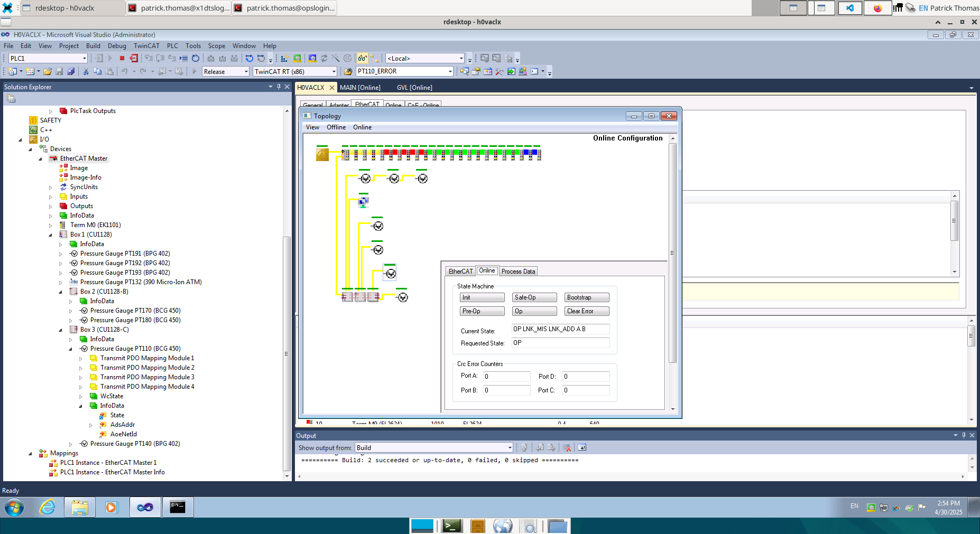Select Process Data tab in Topology pane
This screenshot has height=534, width=980.
point(518,271)
